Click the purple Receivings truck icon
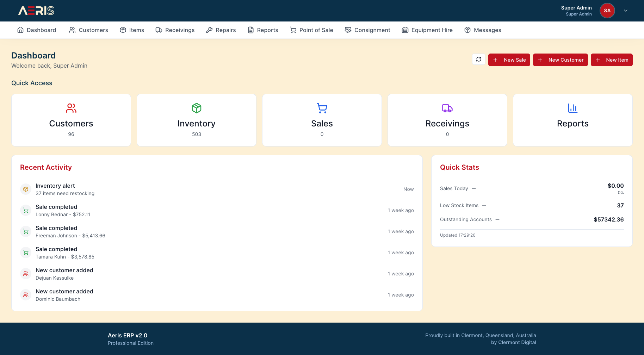644x355 pixels. (447, 108)
